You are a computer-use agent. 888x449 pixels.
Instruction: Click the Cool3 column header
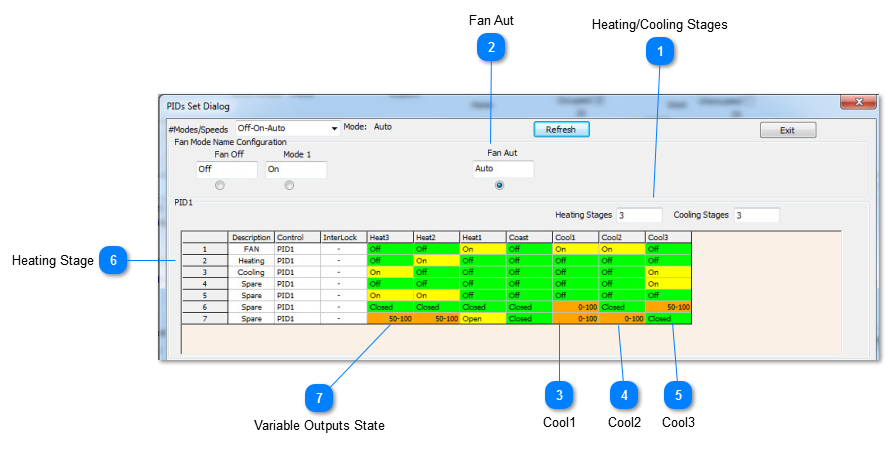point(669,237)
